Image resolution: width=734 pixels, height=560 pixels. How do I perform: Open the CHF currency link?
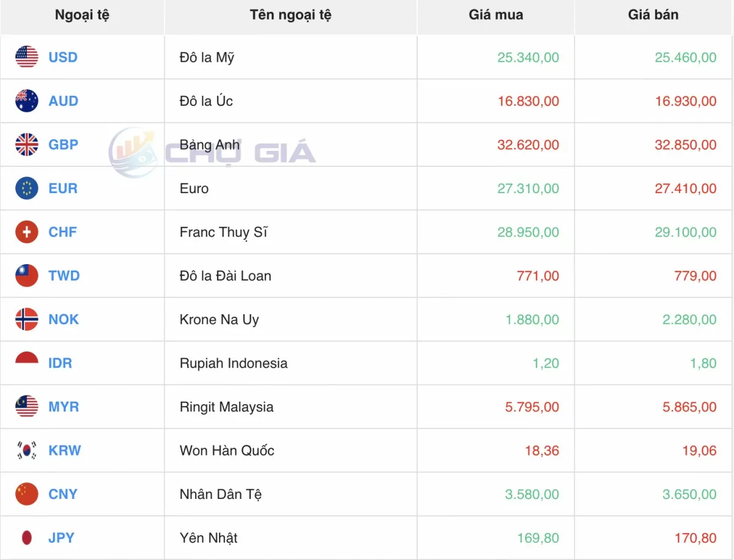point(63,232)
